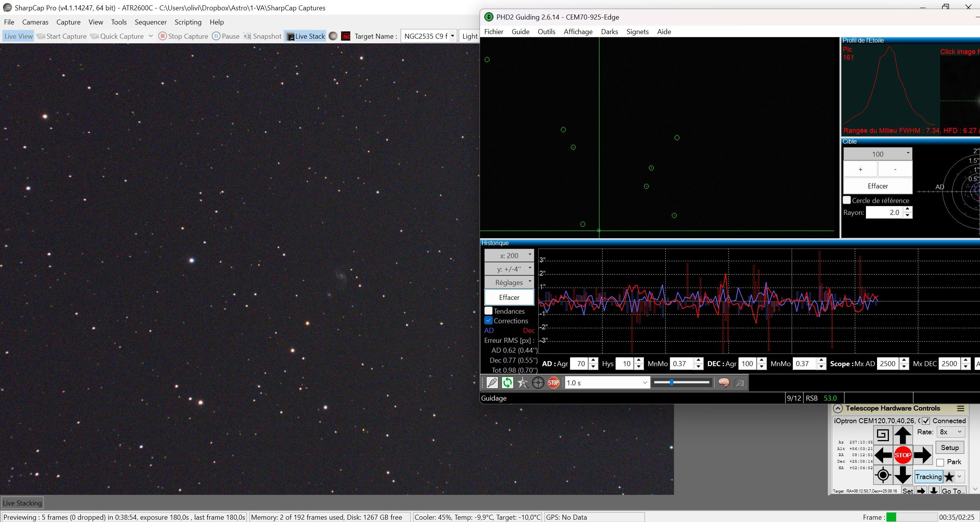Click plus button in Cible panel
This screenshot has width=980, height=522.
pos(860,169)
